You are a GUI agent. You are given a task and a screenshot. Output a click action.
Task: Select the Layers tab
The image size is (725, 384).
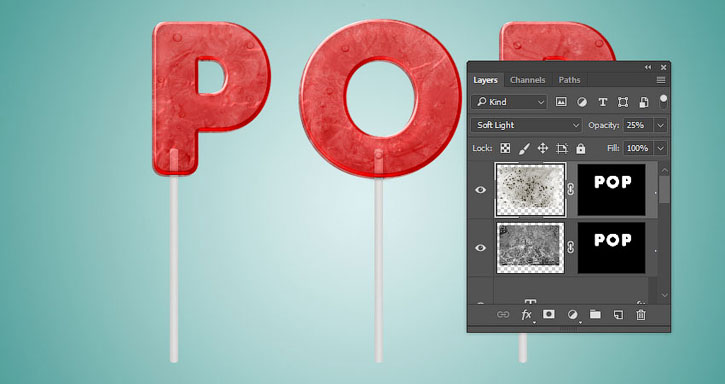485,80
